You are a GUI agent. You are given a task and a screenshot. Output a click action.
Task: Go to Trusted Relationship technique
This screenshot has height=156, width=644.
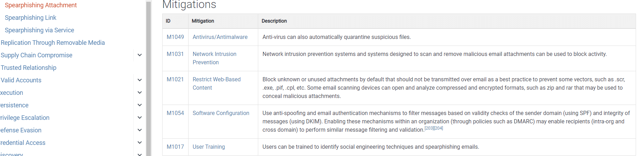coord(28,68)
